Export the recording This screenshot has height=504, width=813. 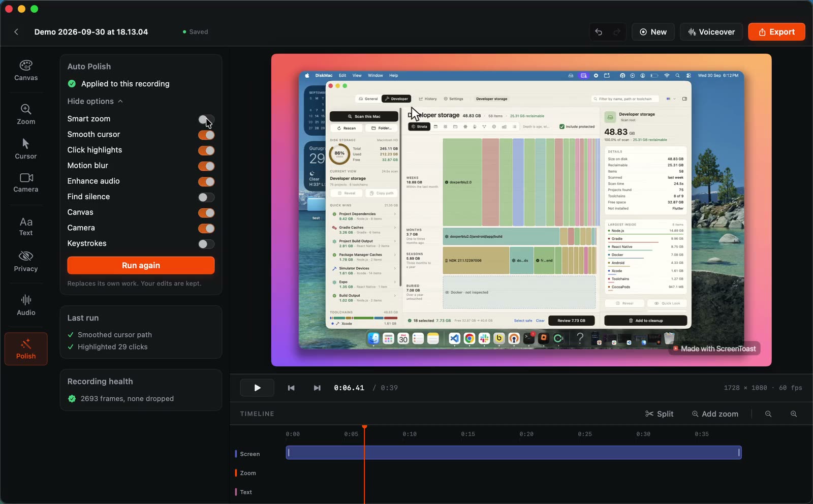point(776,32)
